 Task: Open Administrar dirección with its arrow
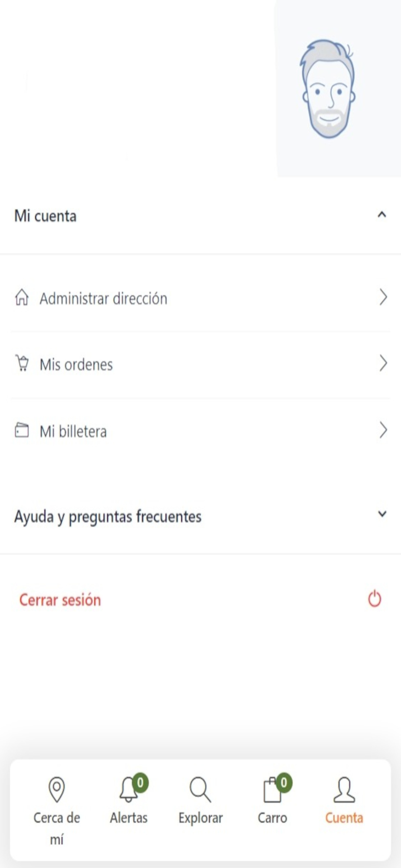tap(383, 297)
